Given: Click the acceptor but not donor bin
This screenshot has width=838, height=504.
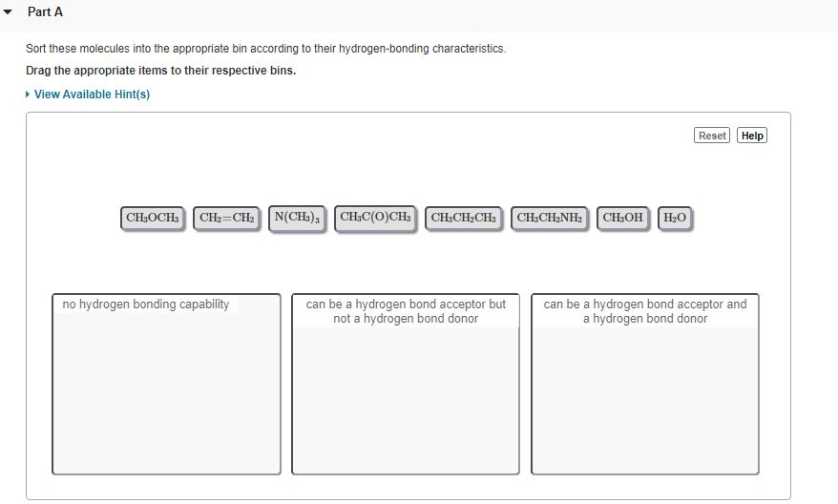Looking at the screenshot, I should [406, 401].
